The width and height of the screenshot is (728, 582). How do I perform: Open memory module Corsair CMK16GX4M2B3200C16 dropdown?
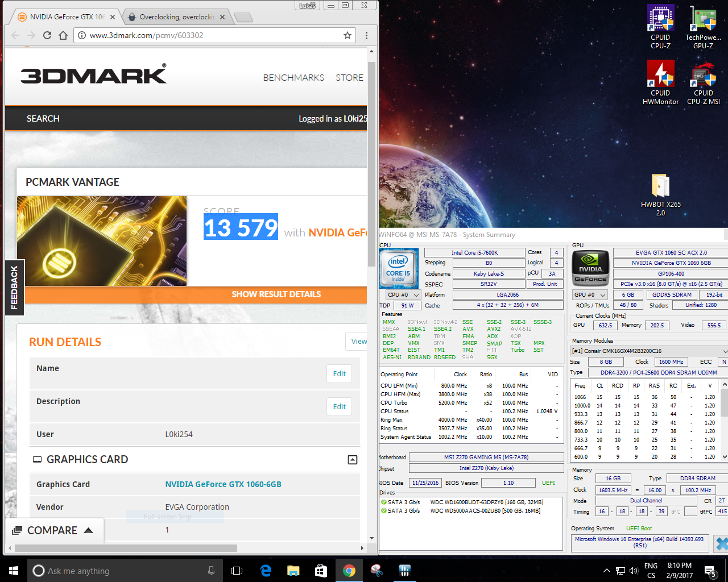[x=649, y=351]
